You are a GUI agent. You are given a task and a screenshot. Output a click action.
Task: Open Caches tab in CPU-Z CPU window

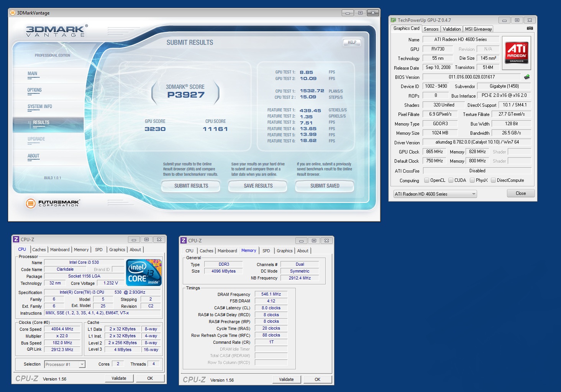(39, 250)
